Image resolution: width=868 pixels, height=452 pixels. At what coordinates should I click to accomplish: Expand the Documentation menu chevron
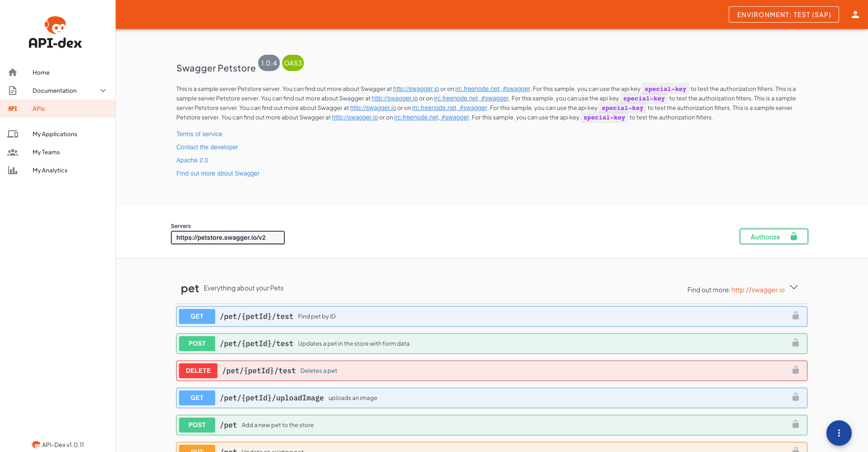103,90
